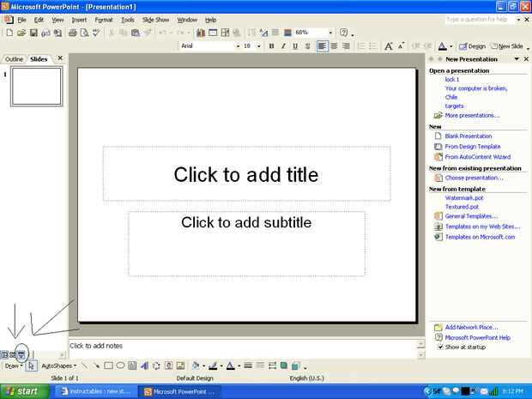The height and width of the screenshot is (399, 532).
Task: Select slide 1 thumbnail
Action: pyautogui.click(x=37, y=86)
